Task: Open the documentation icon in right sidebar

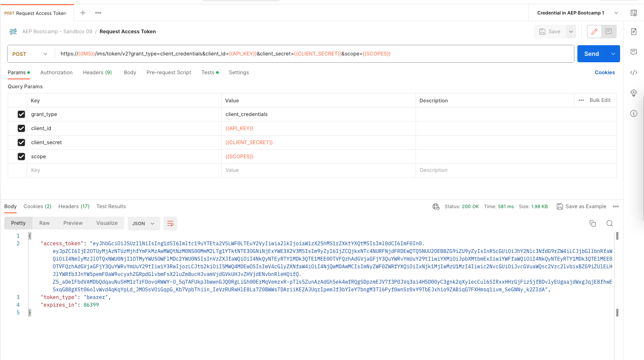Action: (634, 32)
